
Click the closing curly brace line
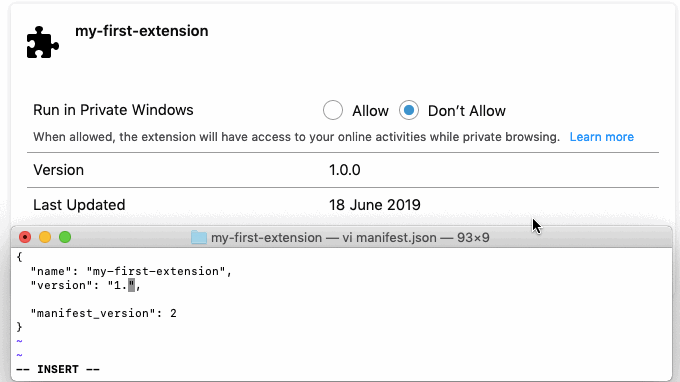20,327
